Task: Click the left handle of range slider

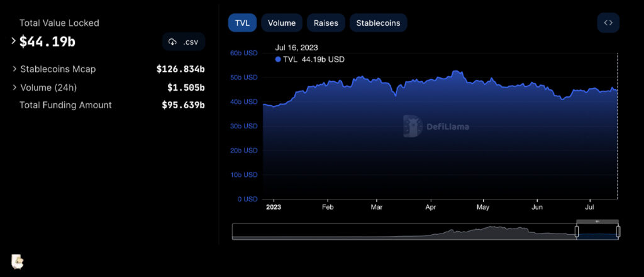Action: (x=577, y=232)
